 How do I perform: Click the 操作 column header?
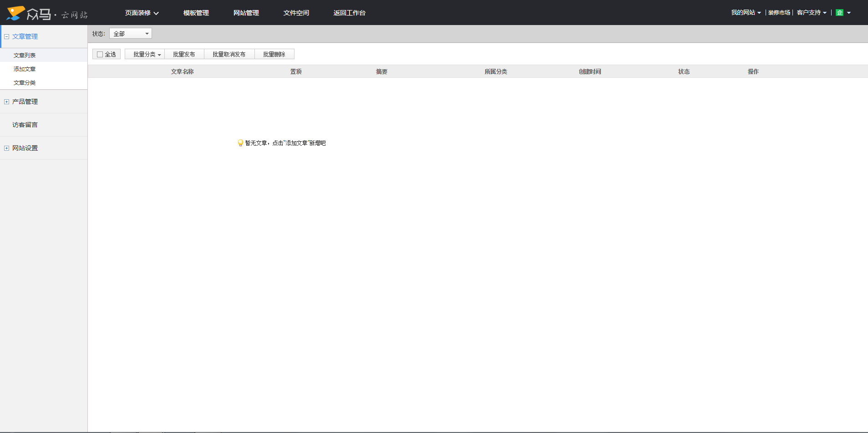click(753, 71)
